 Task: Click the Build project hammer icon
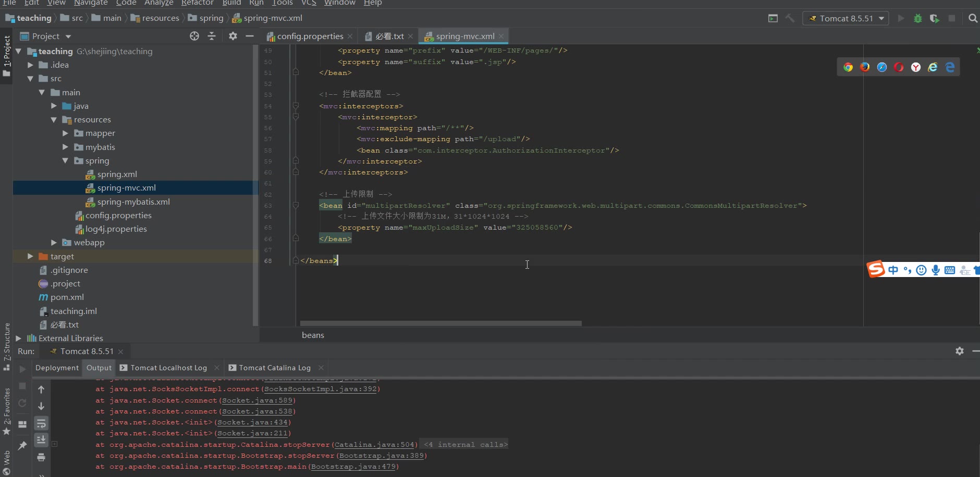click(x=790, y=18)
